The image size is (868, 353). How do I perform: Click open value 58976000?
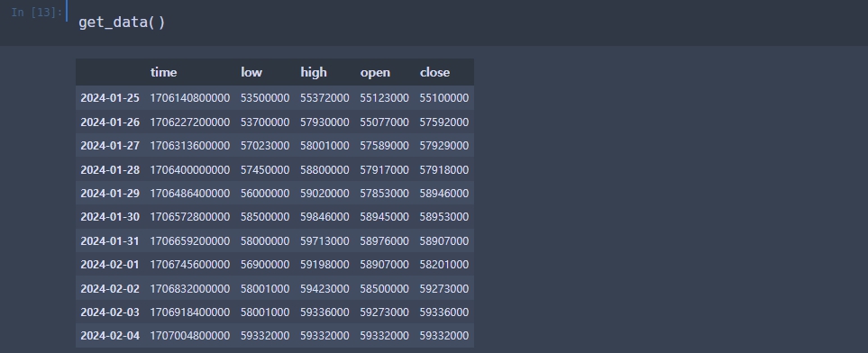(x=384, y=241)
